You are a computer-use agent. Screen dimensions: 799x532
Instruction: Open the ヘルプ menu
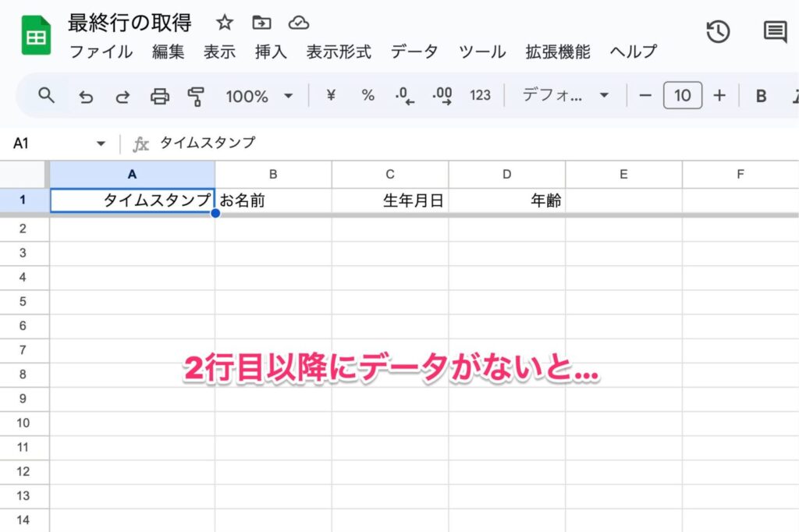tap(634, 51)
